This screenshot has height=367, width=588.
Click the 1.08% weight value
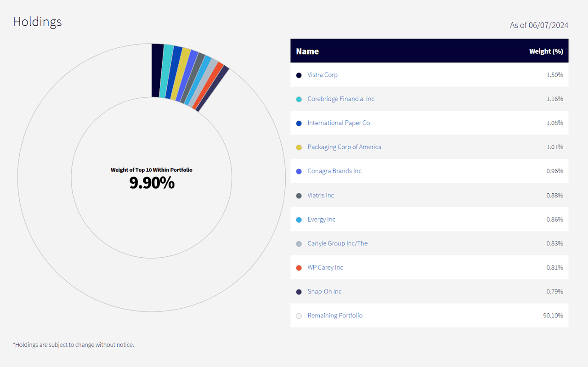pyautogui.click(x=554, y=123)
